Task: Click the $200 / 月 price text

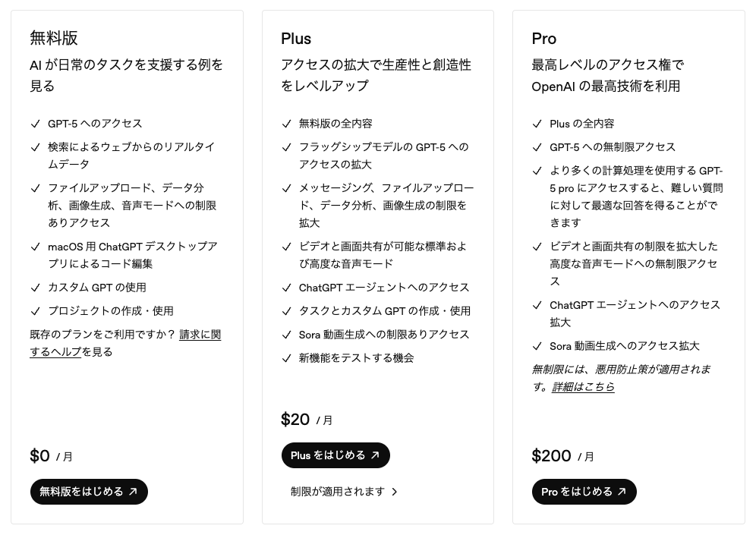Action: point(562,456)
